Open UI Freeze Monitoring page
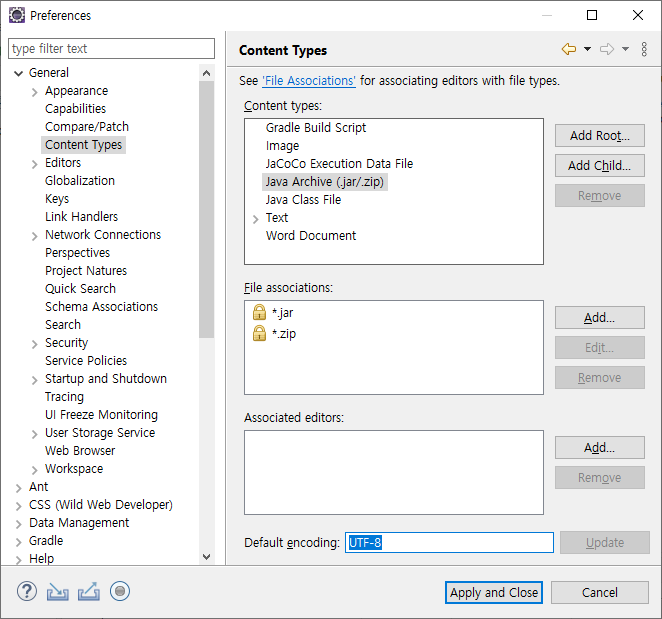662x619 pixels. pyautogui.click(x=101, y=415)
